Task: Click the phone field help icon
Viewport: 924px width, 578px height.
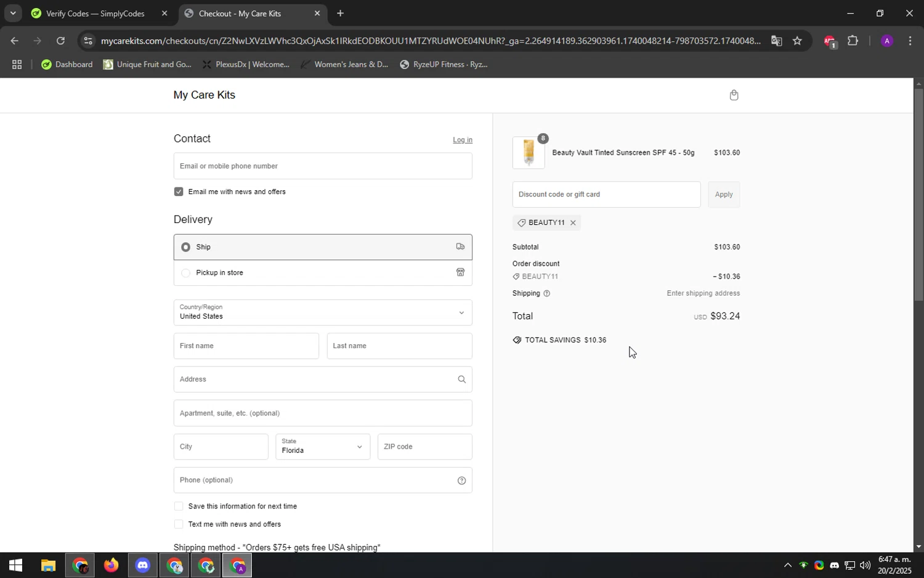Action: pos(461,481)
